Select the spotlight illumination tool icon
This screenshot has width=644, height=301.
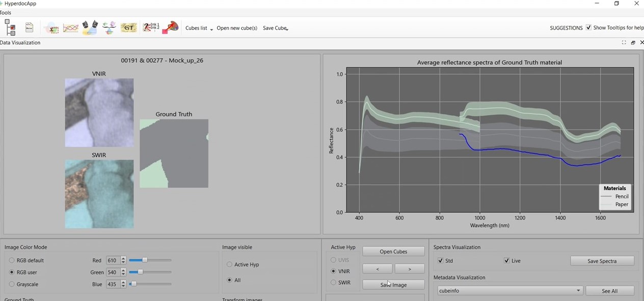pyautogui.click(x=90, y=28)
